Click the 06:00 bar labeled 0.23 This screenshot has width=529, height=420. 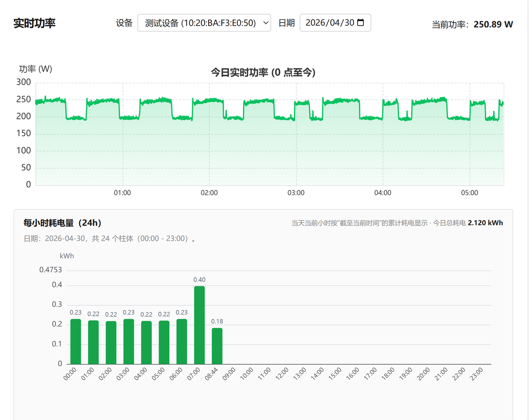pos(182,341)
